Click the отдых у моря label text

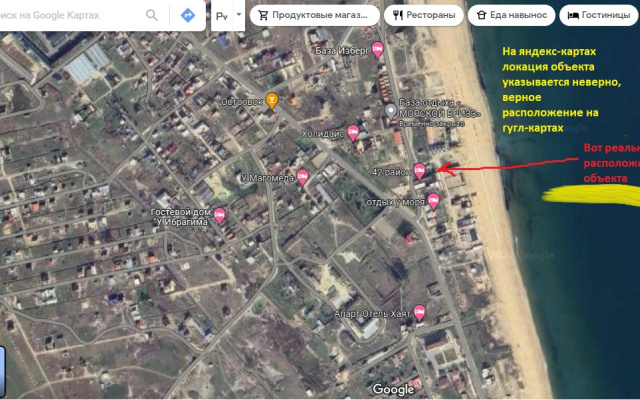click(x=396, y=202)
